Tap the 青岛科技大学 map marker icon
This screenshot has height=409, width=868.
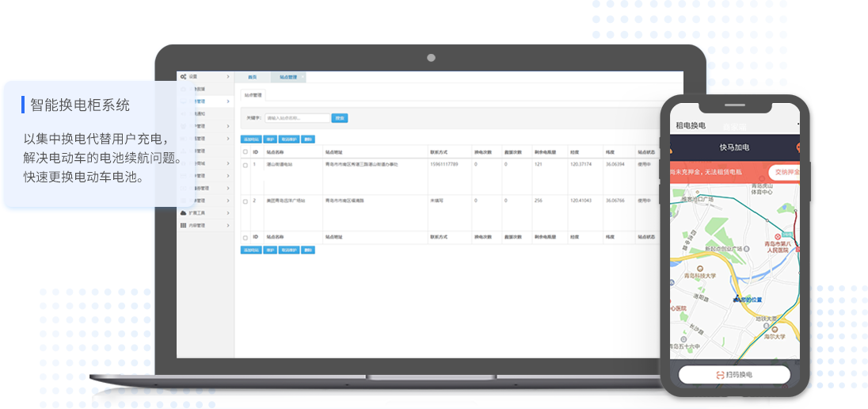pyautogui.click(x=700, y=269)
